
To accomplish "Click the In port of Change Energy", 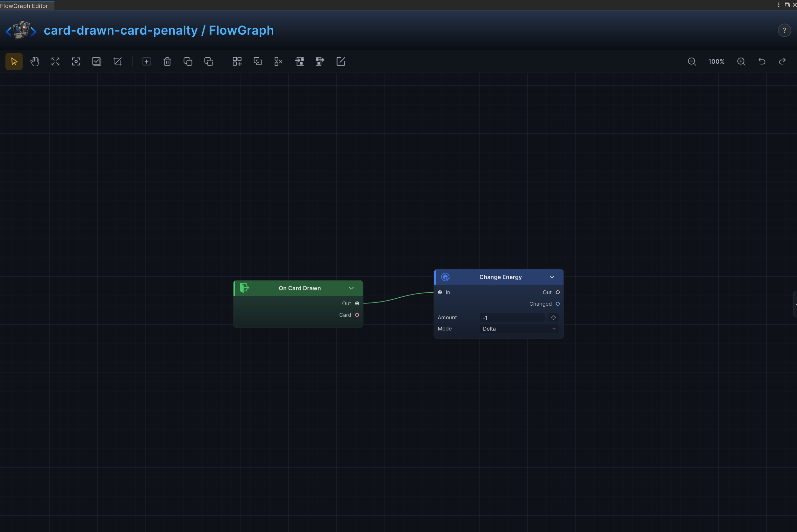I will pos(440,292).
